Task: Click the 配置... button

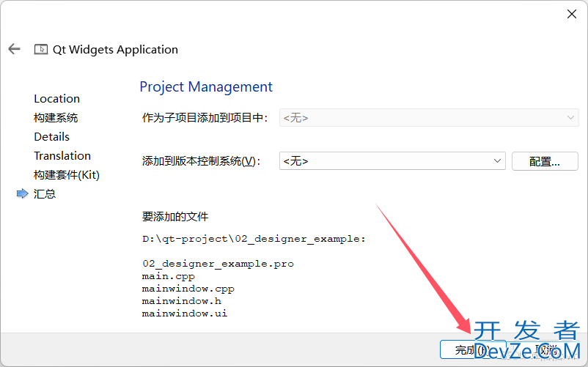Action: [545, 161]
